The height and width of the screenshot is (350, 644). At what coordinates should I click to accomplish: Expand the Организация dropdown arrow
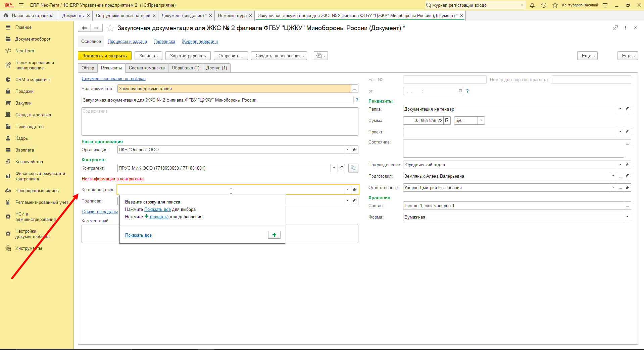(x=347, y=150)
